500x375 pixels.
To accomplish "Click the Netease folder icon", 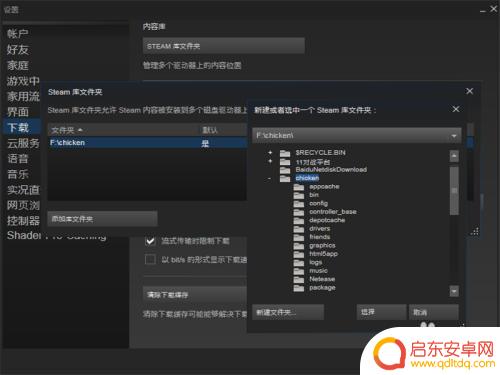I will tap(299, 279).
